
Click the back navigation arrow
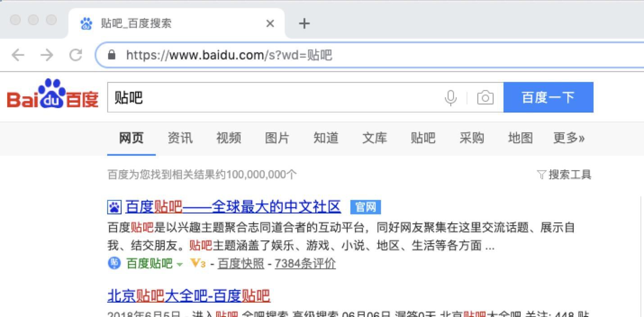point(18,55)
